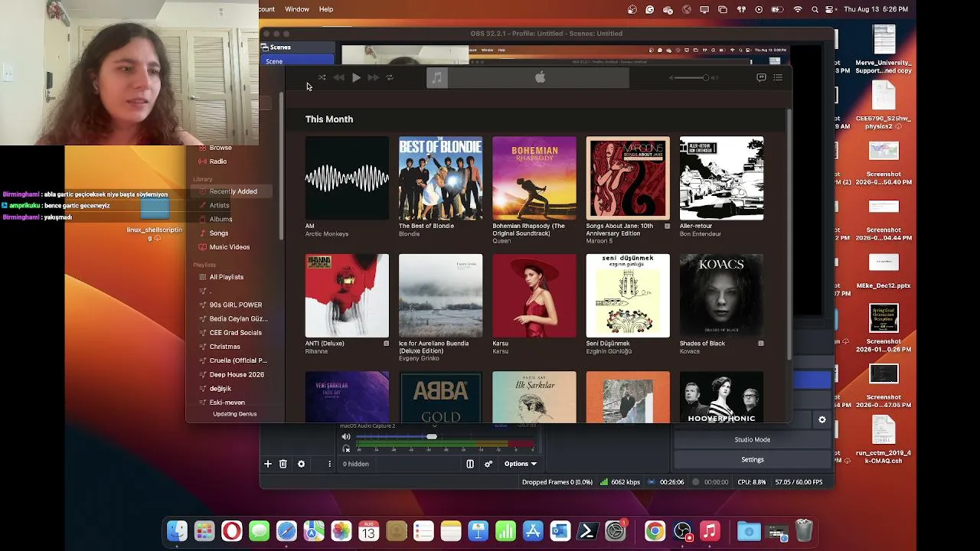Open Spotlight search in the menu bar
Image resolution: width=980 pixels, height=551 pixels.
click(815, 9)
